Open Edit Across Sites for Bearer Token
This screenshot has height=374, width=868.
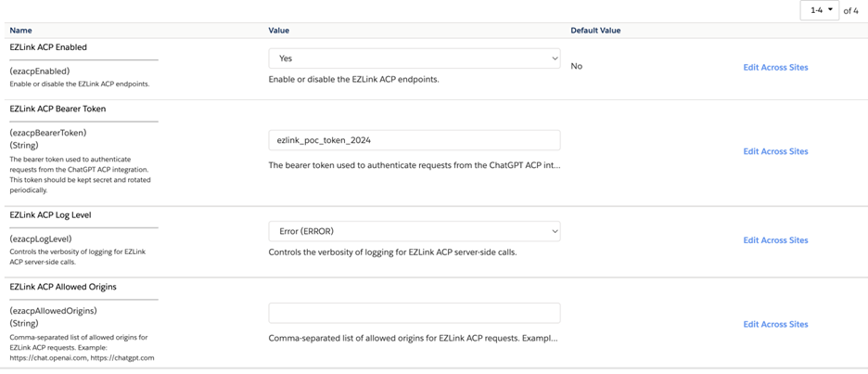775,151
